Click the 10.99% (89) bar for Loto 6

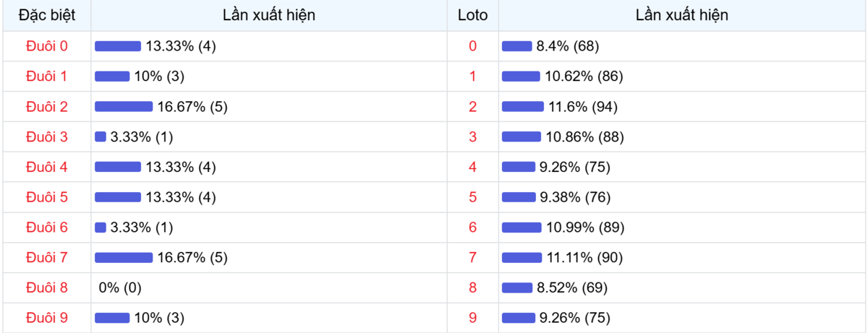522,228
